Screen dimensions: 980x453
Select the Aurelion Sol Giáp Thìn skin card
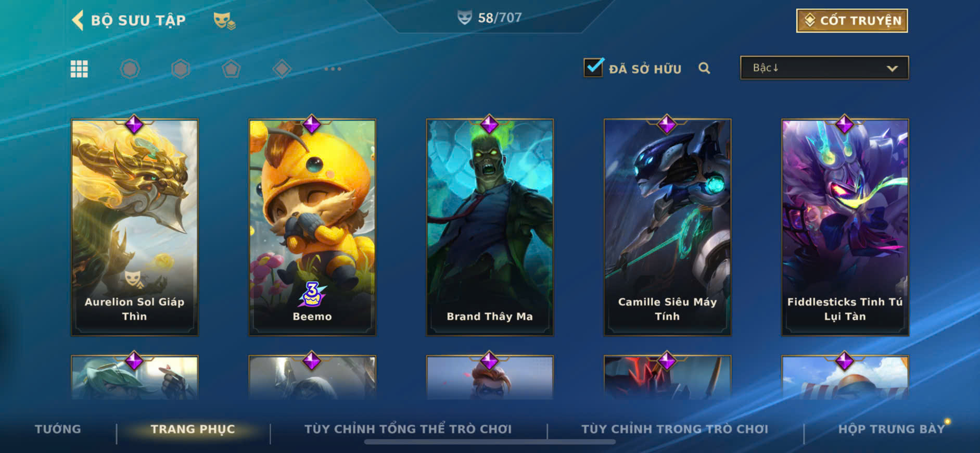coord(135,228)
